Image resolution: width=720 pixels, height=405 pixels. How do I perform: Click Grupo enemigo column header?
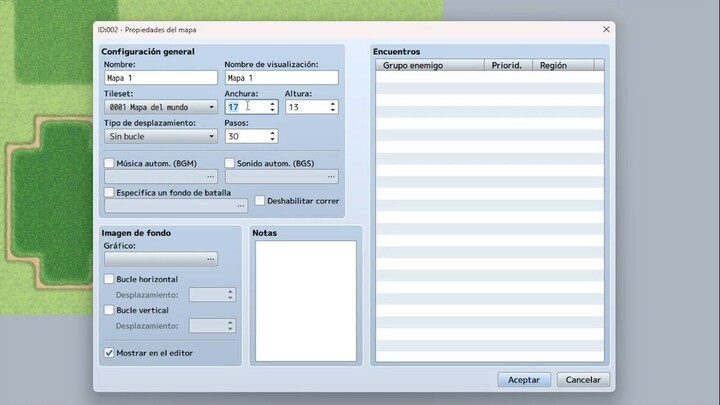coord(430,65)
